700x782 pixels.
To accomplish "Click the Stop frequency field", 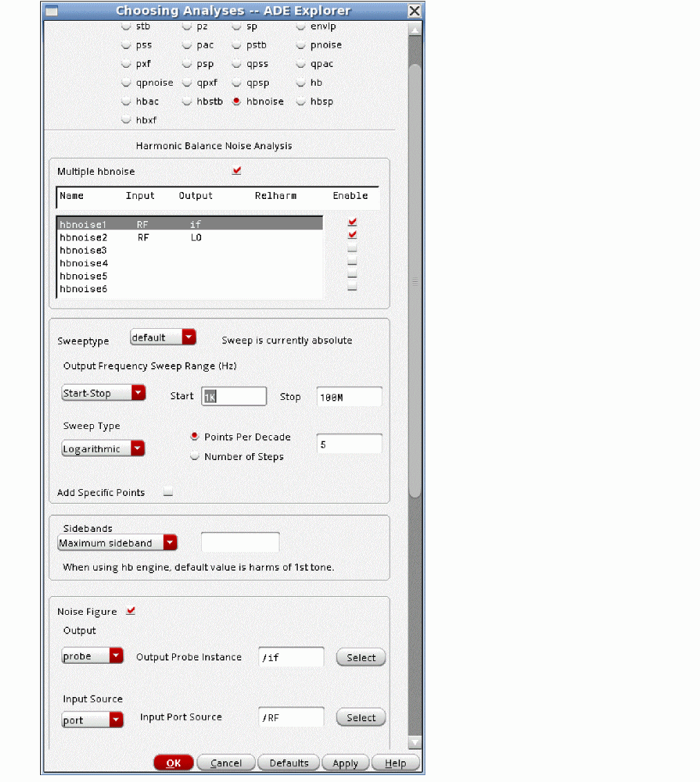I will (348, 397).
